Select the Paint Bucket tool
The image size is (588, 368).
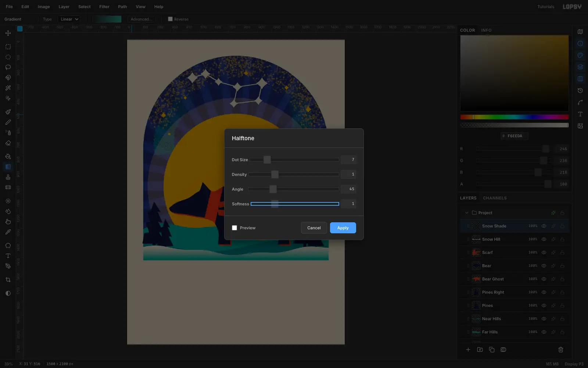pyautogui.click(x=8, y=156)
